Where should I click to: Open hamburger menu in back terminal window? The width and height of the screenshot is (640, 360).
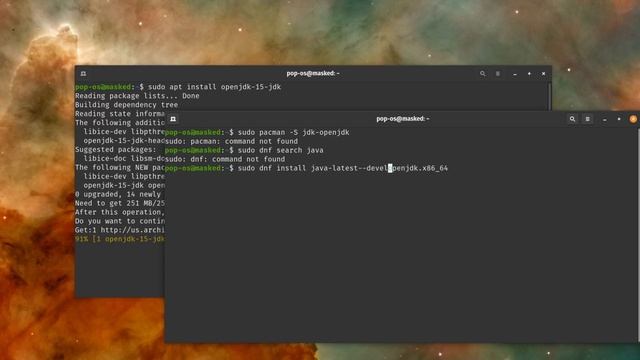click(498, 73)
